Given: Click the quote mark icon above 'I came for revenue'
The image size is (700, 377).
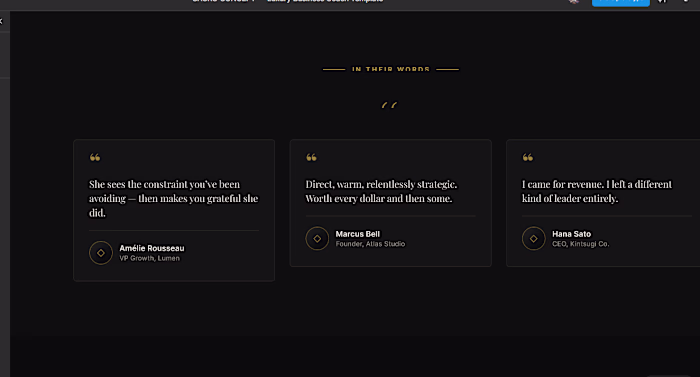Looking at the screenshot, I should pos(528,157).
